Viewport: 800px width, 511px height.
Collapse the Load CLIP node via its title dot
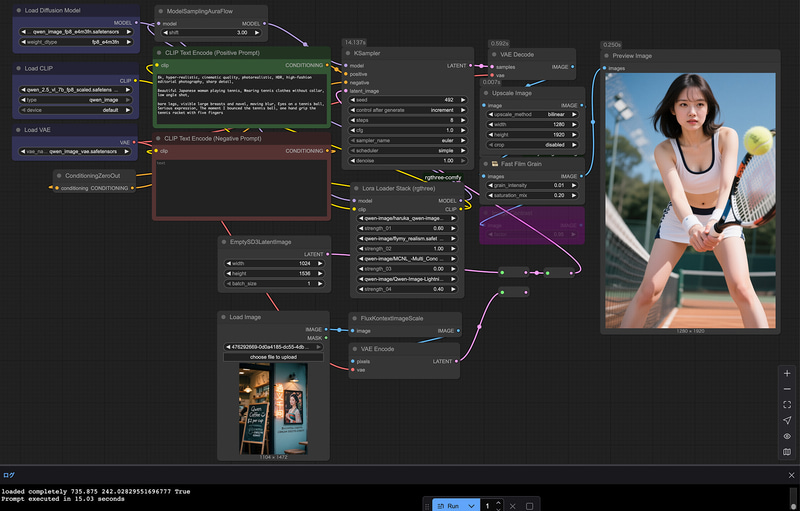(19, 68)
